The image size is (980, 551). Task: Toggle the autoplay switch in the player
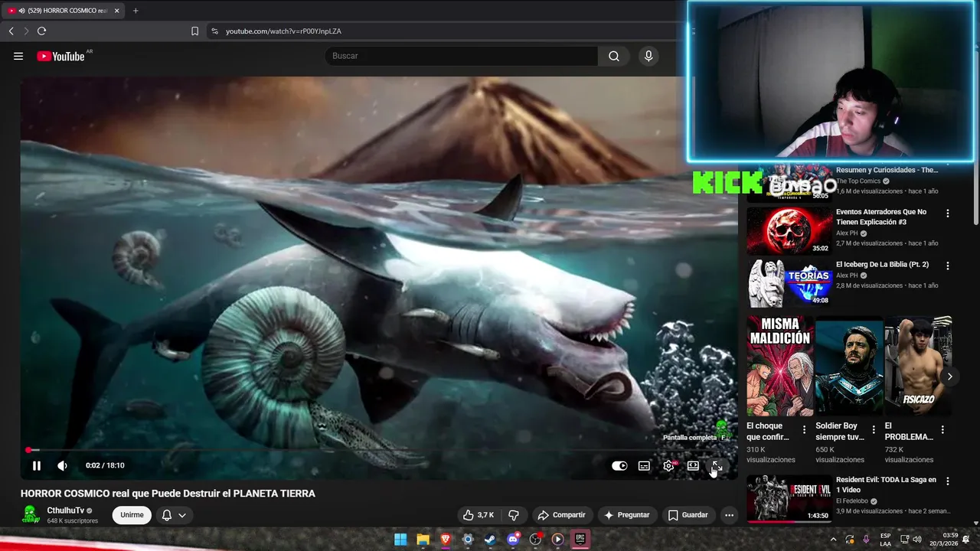point(619,465)
